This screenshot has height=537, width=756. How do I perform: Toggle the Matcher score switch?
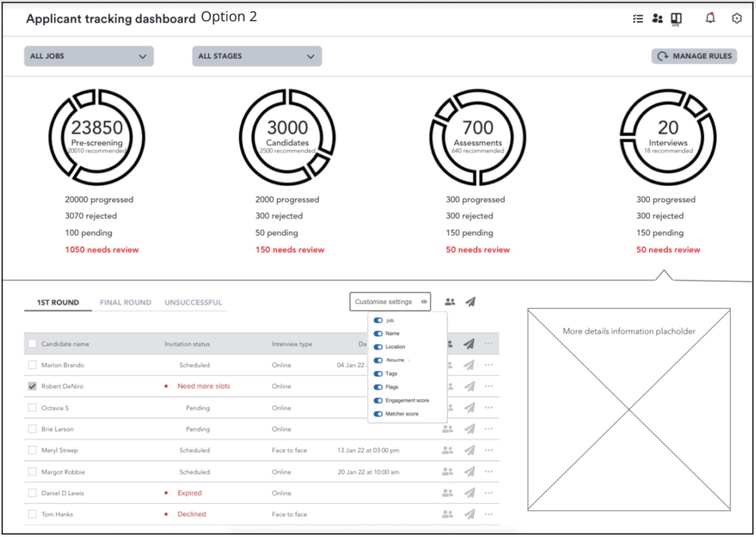point(378,414)
